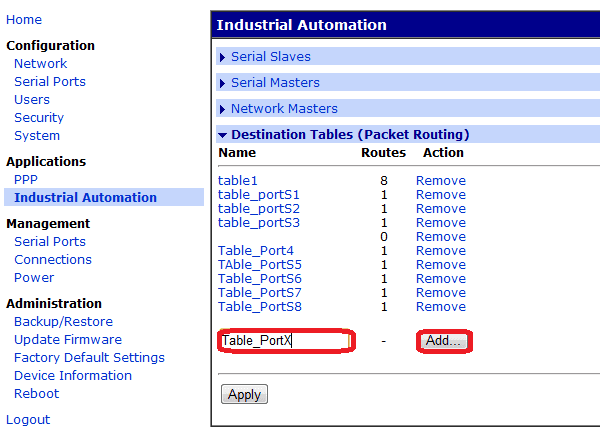This screenshot has width=600, height=439.
Task: Focus the new table name field
Action: [284, 341]
